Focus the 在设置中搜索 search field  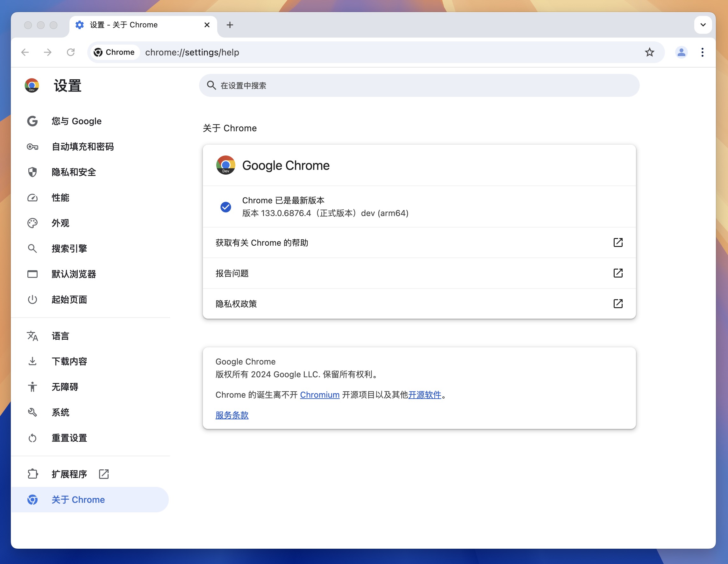(x=419, y=85)
